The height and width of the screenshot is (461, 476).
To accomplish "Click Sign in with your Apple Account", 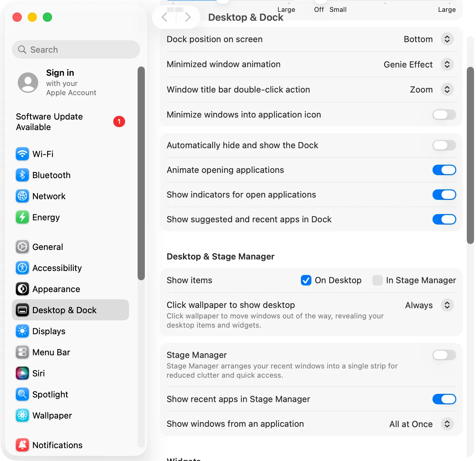I will tap(71, 83).
